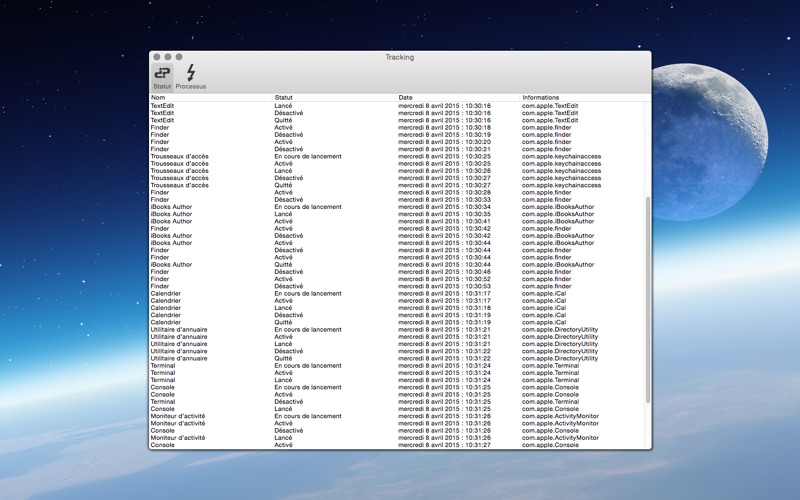Select the last Console Activé row
The height and width of the screenshot is (500, 800).
point(397,445)
